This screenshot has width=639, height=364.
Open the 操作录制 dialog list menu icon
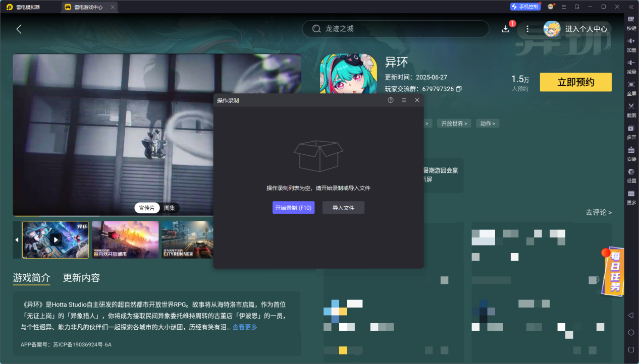pos(404,100)
